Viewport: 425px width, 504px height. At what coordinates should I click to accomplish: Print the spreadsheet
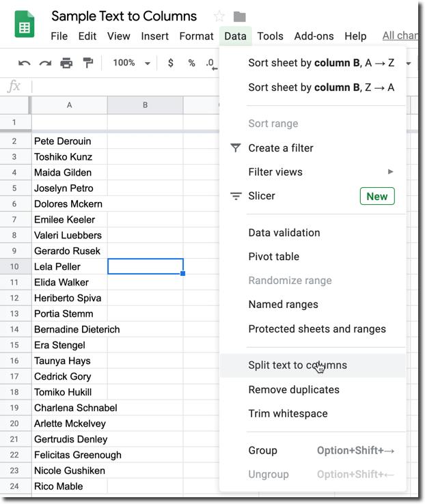point(66,63)
